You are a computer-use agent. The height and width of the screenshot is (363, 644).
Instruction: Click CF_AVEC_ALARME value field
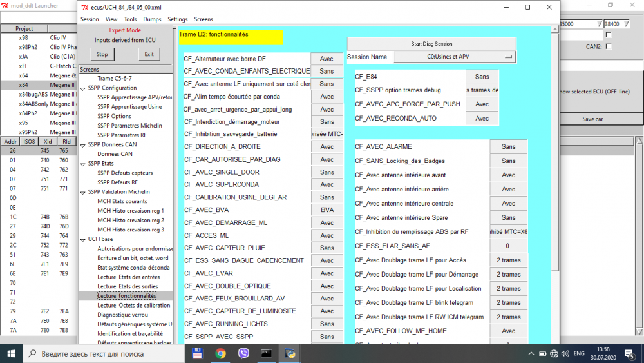(x=509, y=147)
